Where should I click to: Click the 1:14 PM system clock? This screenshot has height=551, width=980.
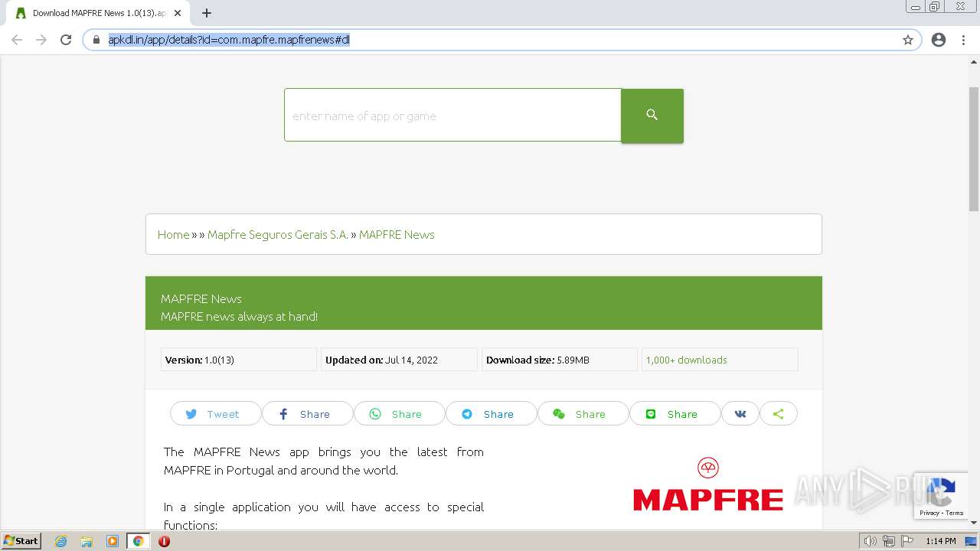pyautogui.click(x=940, y=541)
